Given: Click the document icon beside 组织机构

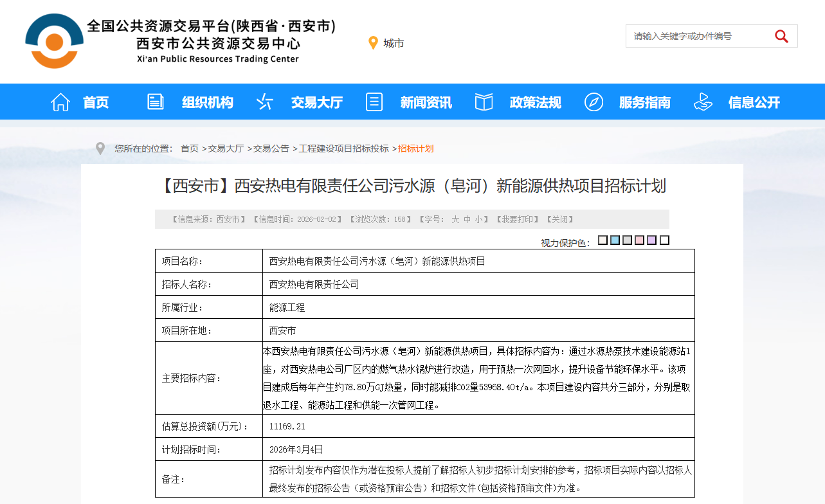Looking at the screenshot, I should coord(156,102).
